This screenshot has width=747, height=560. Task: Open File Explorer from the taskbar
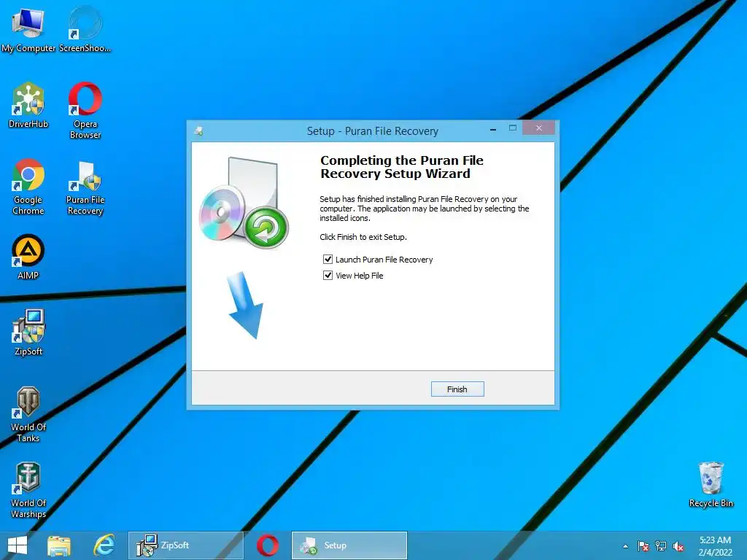coord(59,545)
